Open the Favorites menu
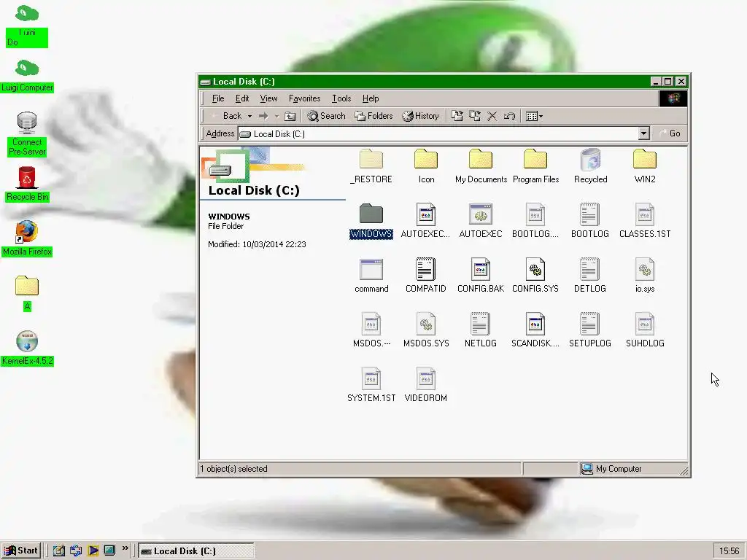747x560 pixels. coord(304,98)
